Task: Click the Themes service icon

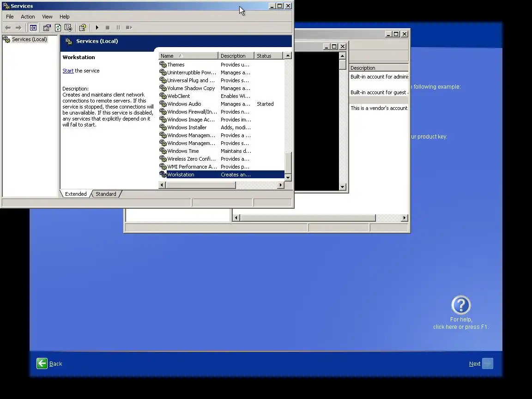Action: (163, 65)
